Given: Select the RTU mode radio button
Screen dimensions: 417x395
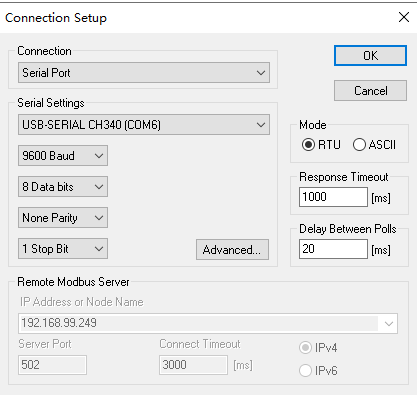Looking at the screenshot, I should [x=308, y=145].
